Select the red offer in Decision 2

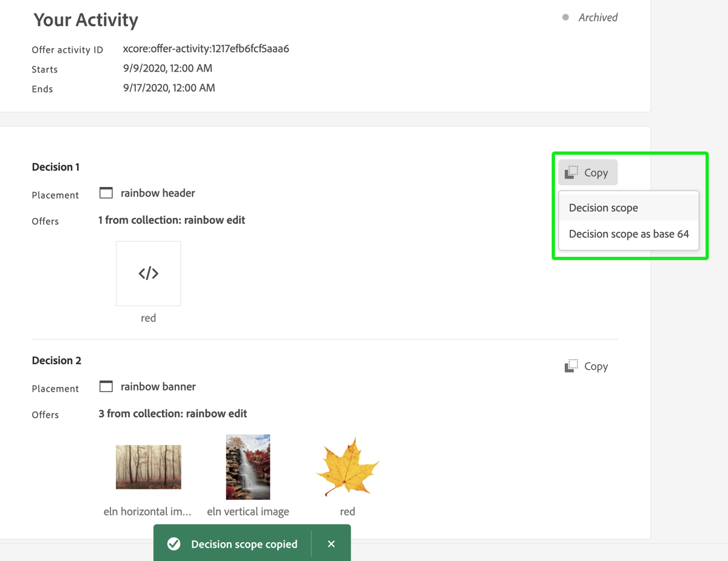tap(347, 466)
